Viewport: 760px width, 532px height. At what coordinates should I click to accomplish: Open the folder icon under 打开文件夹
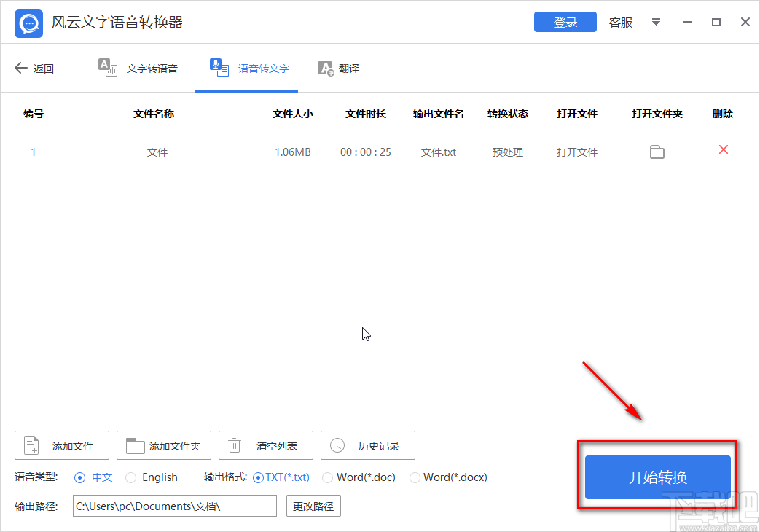[x=657, y=152]
